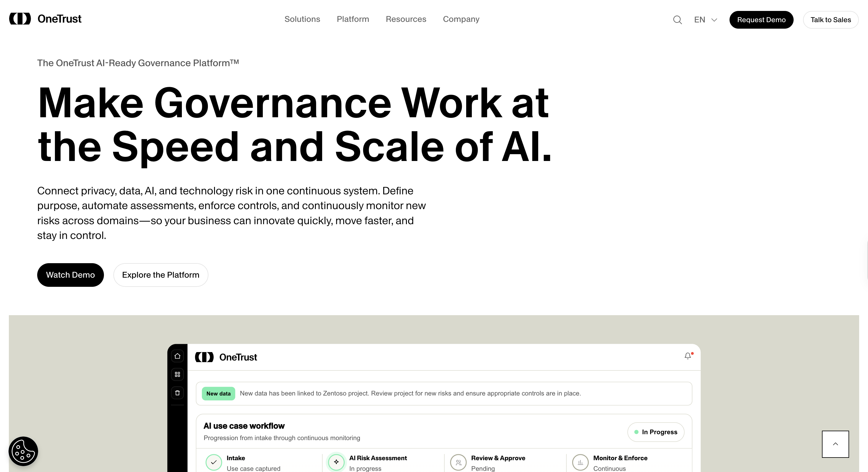
Task: Click the 'New data has been linked to Zentoso project' message
Action: tap(410, 393)
